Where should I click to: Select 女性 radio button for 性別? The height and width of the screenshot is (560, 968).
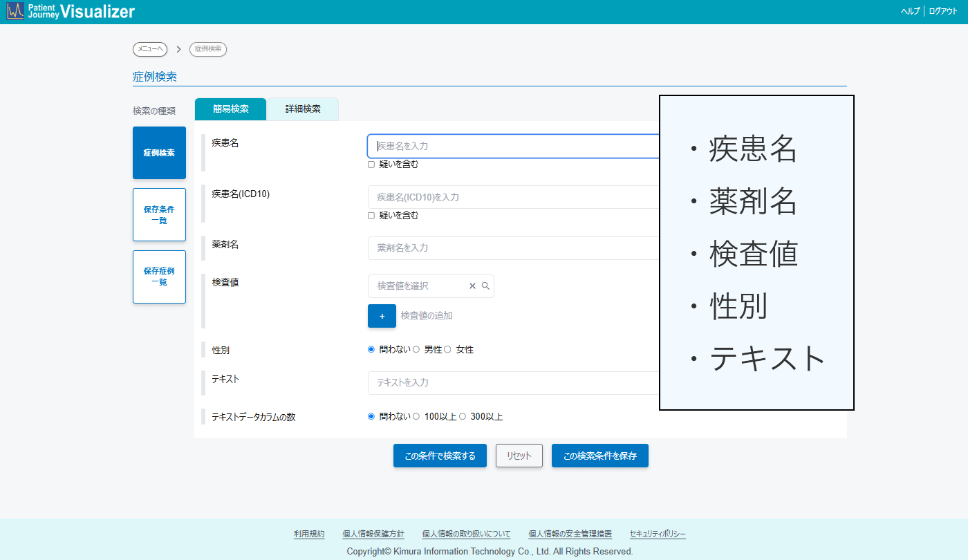coord(447,350)
